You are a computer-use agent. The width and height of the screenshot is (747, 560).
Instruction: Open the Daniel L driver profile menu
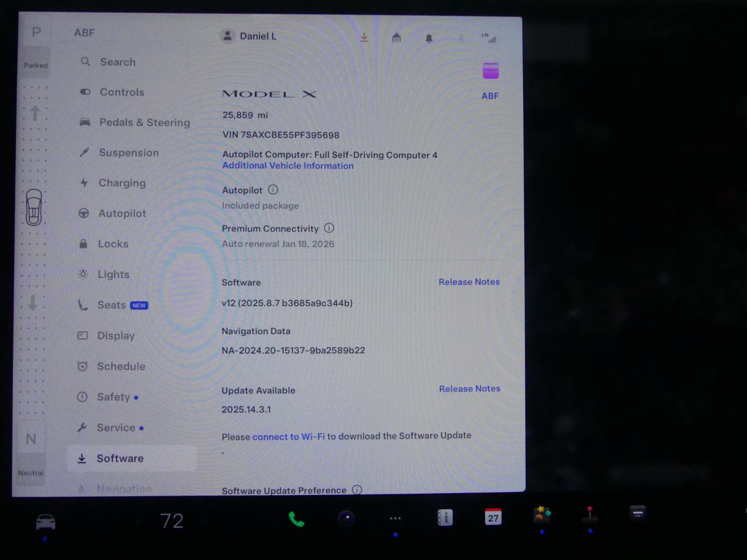249,36
